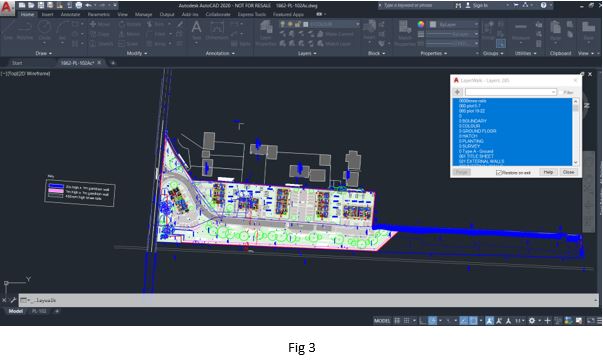Expand the Properties panel
This screenshot has height=360, width=603.
click(433, 53)
